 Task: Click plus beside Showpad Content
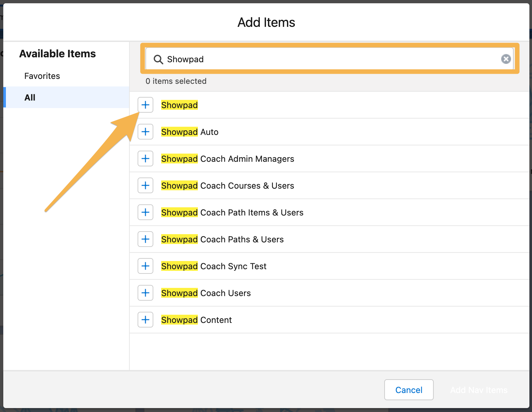pos(145,320)
